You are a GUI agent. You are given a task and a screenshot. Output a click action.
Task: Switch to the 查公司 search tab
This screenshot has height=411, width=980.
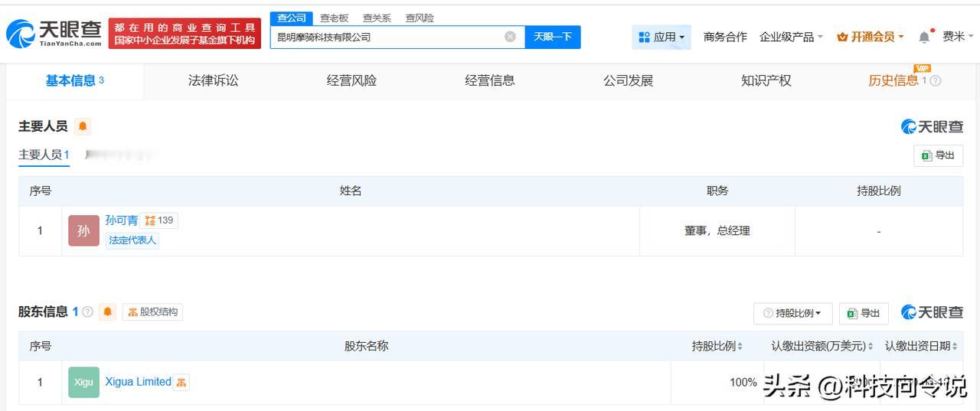point(292,18)
